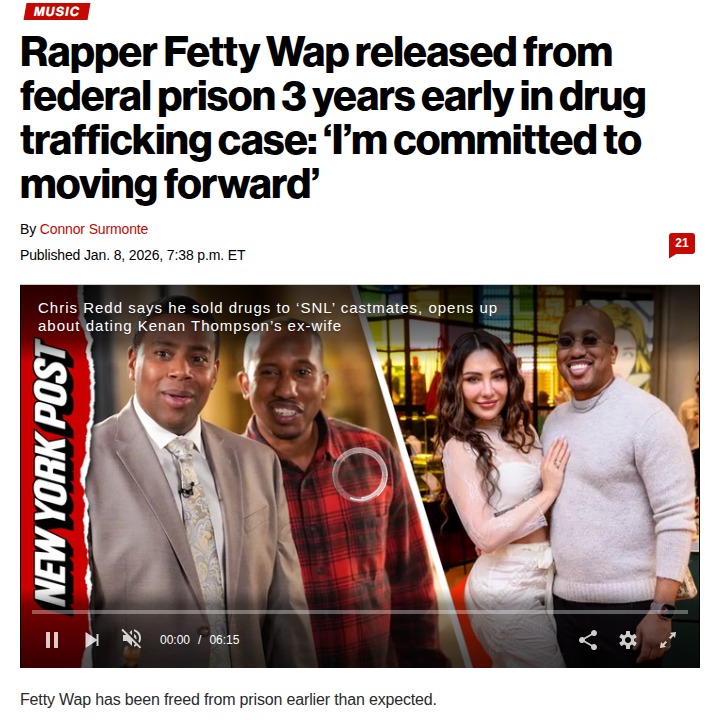The image size is (720, 720).
Task: Seek along the video progress bar
Action: (x=360, y=612)
